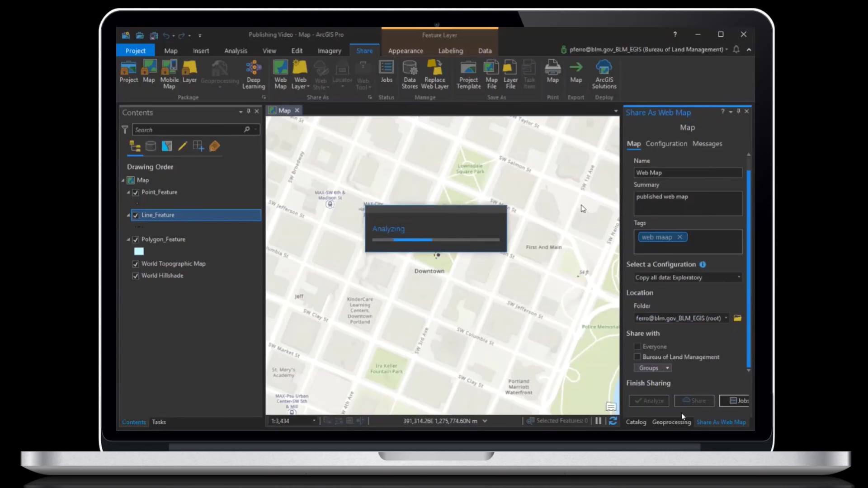Viewport: 868px width, 488px height.
Task: Open the Jobs status icon in ribbon
Action: 387,72
